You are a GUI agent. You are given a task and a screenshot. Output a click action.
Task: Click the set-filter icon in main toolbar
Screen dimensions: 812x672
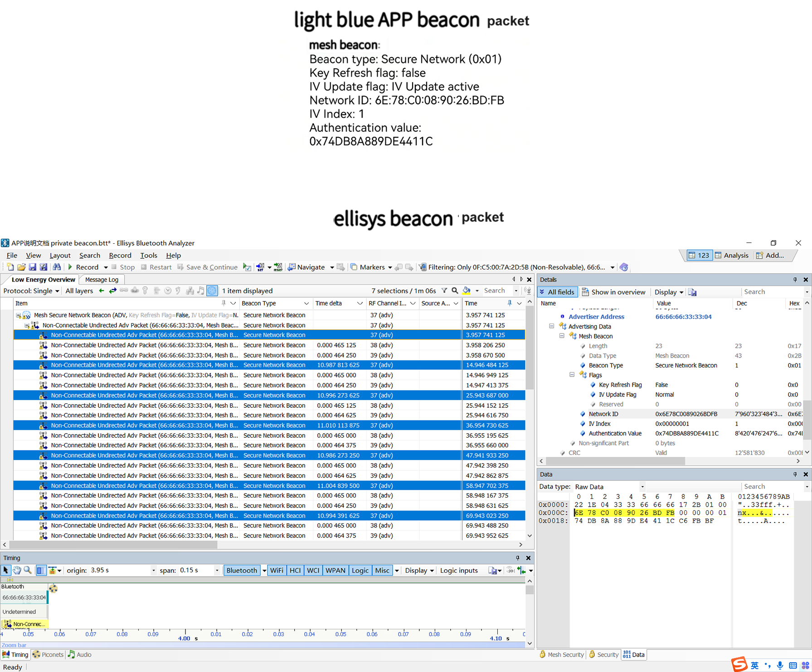[x=260, y=267]
